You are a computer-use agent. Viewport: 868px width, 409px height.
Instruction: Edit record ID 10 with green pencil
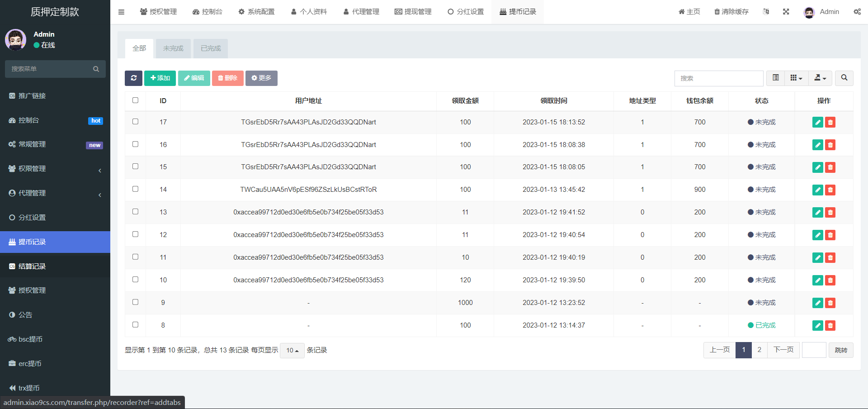coord(818,281)
